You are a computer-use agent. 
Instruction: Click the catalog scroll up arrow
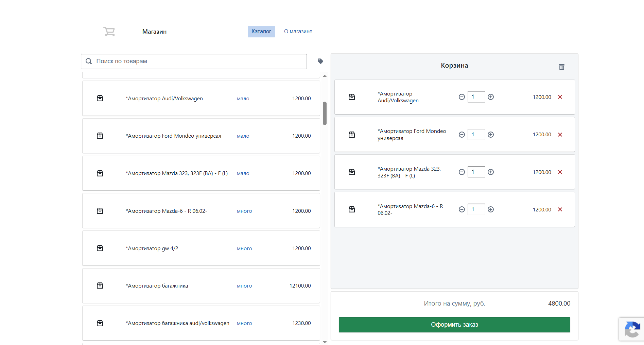point(325,76)
